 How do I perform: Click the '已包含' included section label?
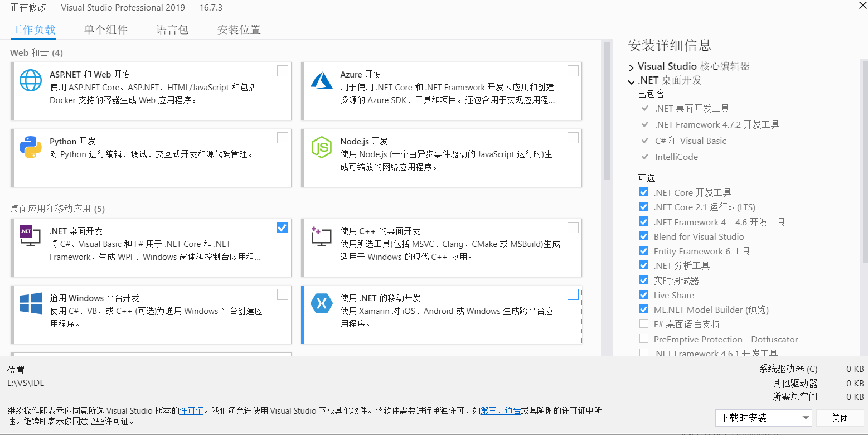[651, 94]
